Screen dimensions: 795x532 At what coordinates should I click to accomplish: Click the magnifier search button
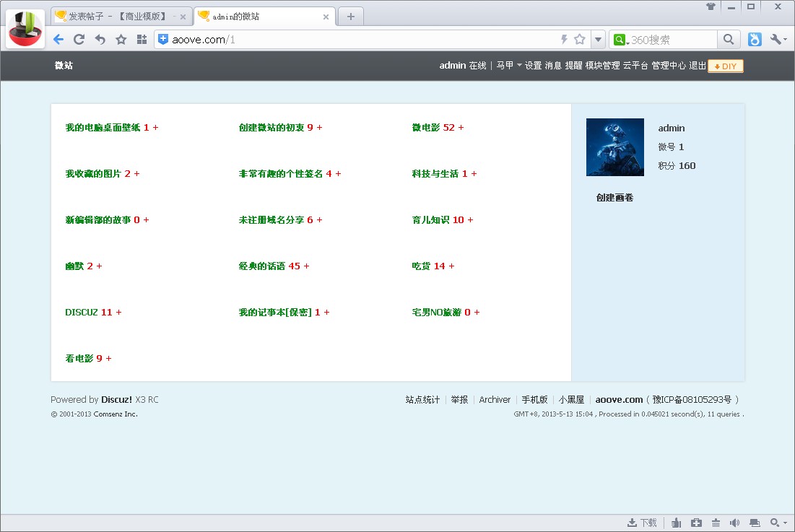coord(729,39)
